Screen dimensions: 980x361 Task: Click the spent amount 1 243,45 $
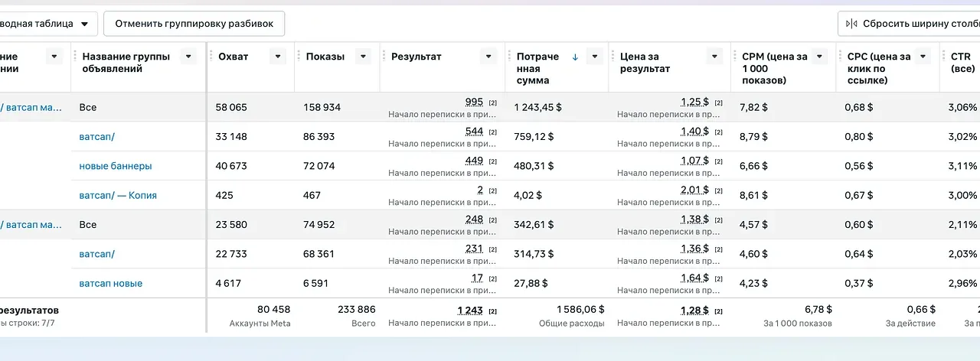coord(537,108)
